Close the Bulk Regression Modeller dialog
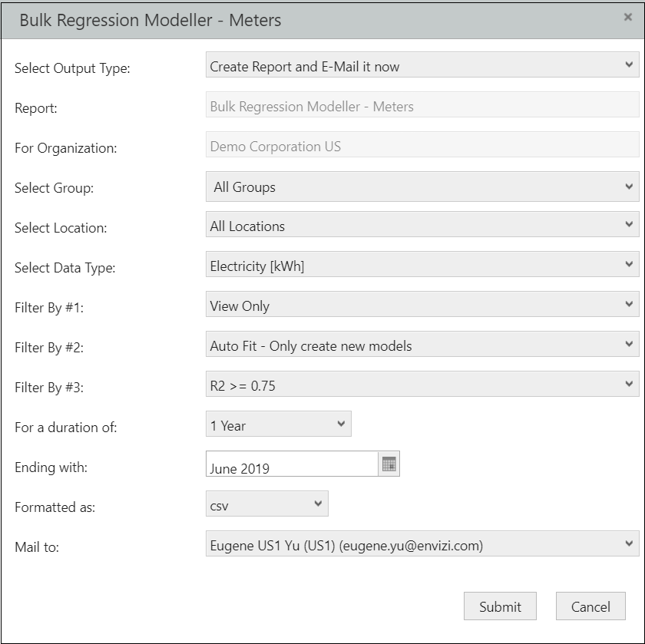Viewport: 645px width, 644px height. point(628,17)
